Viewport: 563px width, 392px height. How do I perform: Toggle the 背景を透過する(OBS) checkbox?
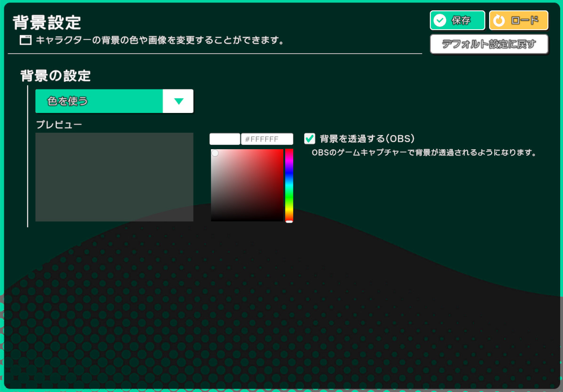pos(310,138)
